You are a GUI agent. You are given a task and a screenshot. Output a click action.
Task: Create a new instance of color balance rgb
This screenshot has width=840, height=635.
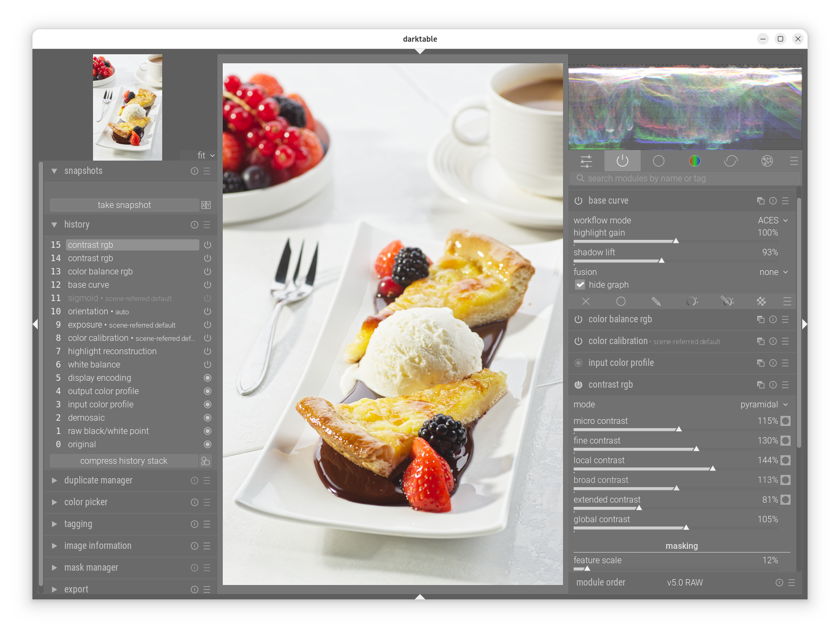click(x=761, y=319)
